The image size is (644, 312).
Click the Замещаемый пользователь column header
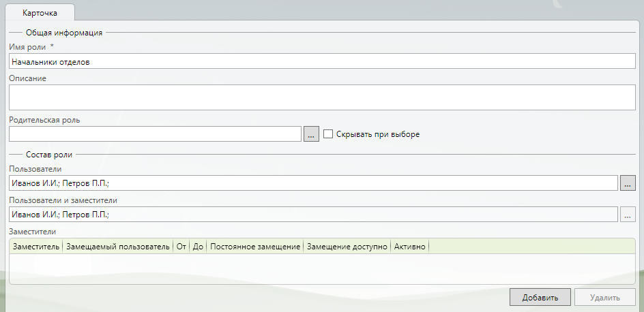[117, 246]
